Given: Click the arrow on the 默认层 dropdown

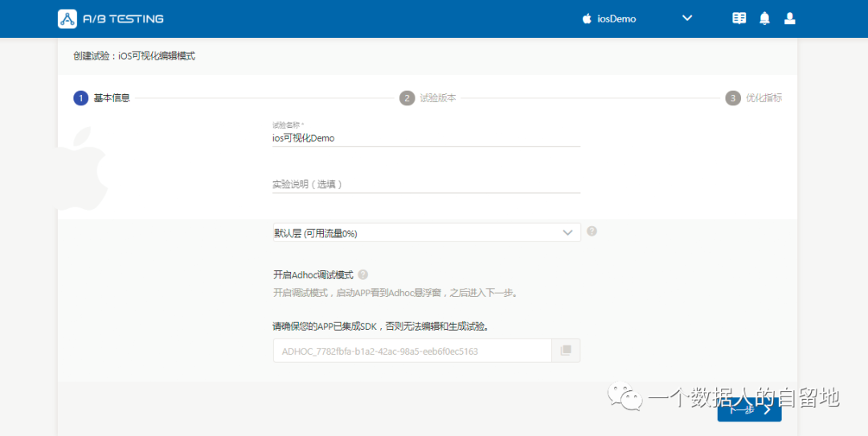Looking at the screenshot, I should (x=568, y=233).
